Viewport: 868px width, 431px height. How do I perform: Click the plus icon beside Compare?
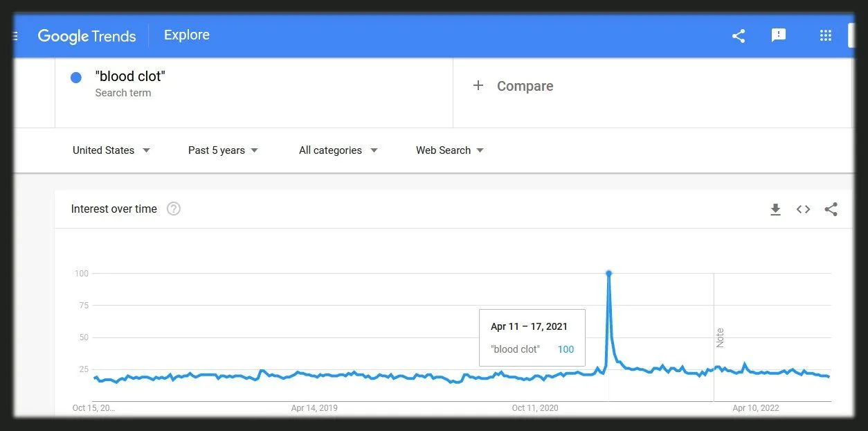click(x=478, y=86)
